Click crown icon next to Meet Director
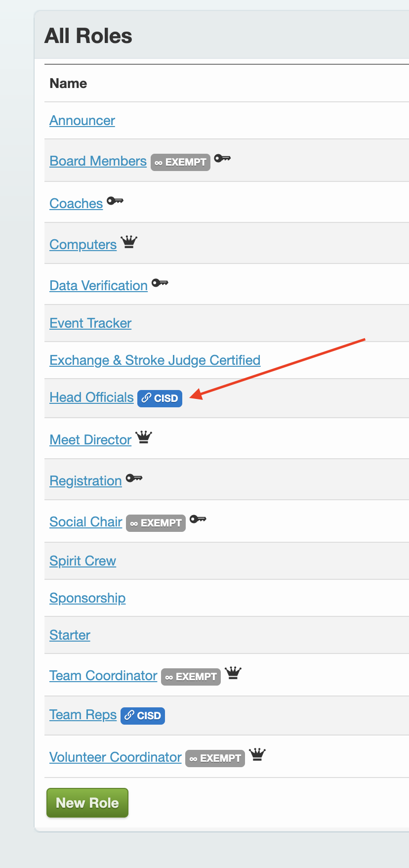This screenshot has width=409, height=868. coord(144,437)
